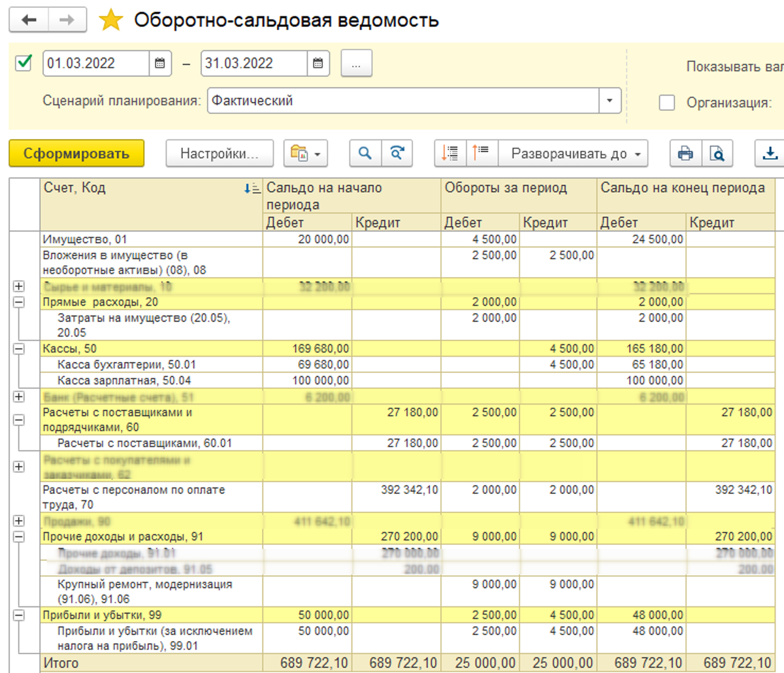Expand the Продажи, 90 account row
The image size is (784, 673).
pyautogui.click(x=18, y=521)
